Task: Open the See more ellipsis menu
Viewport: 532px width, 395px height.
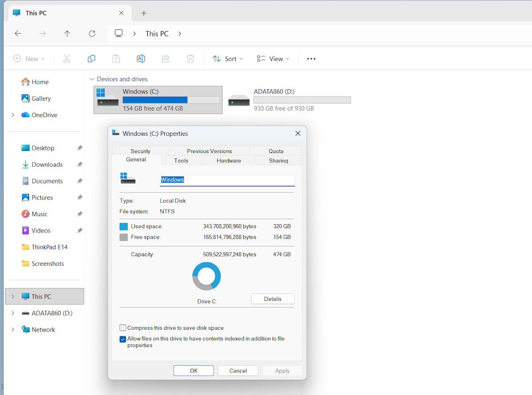Action: [311, 59]
